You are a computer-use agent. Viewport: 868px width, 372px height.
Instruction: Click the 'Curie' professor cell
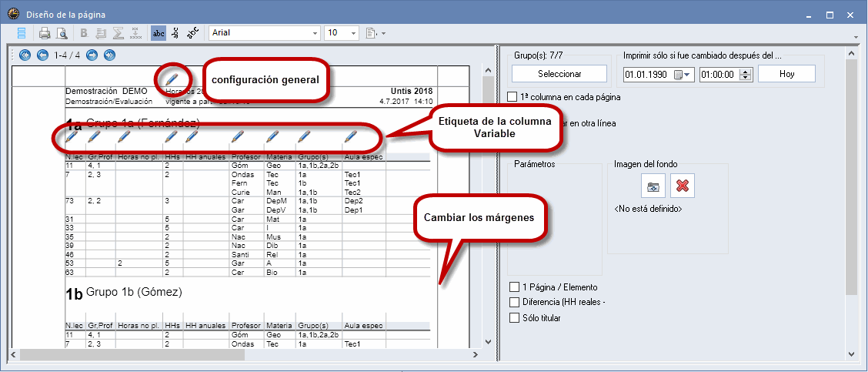point(241,192)
